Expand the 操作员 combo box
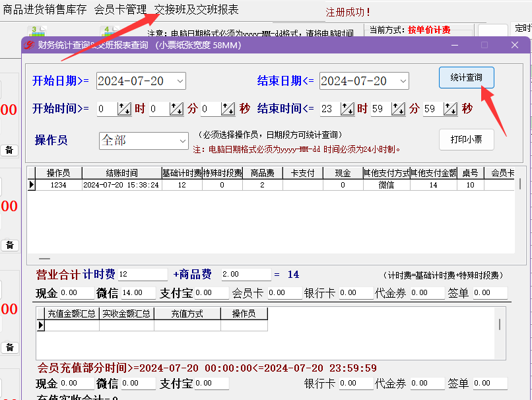The width and height of the screenshot is (532, 400). tap(183, 141)
